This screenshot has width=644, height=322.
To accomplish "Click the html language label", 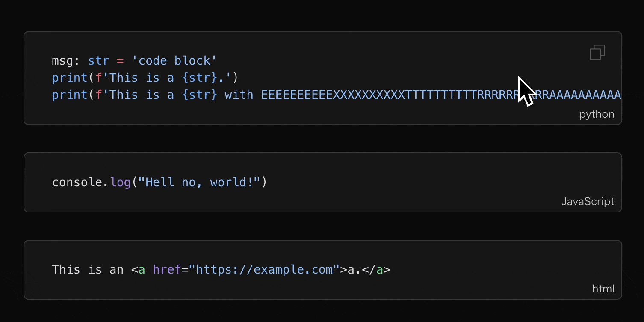I will click(603, 289).
